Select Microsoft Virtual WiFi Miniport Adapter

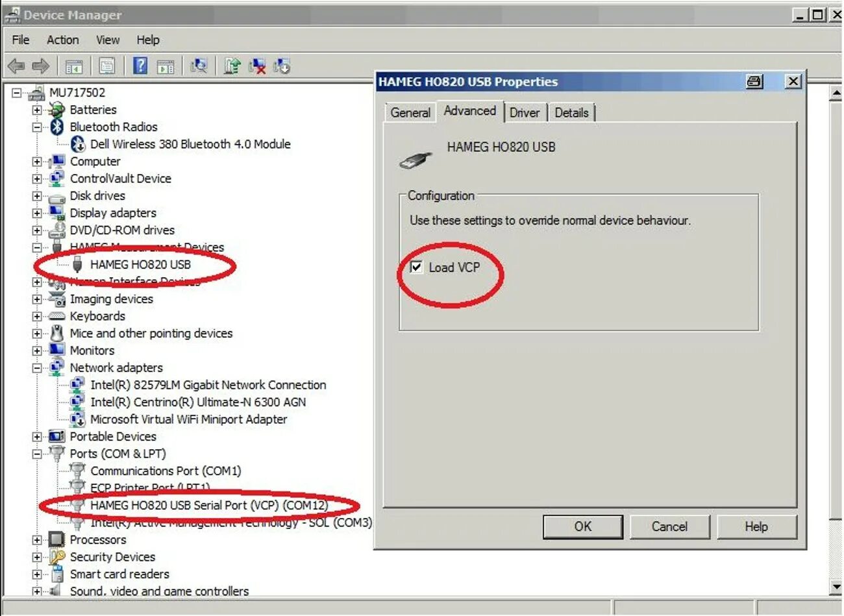pos(188,419)
